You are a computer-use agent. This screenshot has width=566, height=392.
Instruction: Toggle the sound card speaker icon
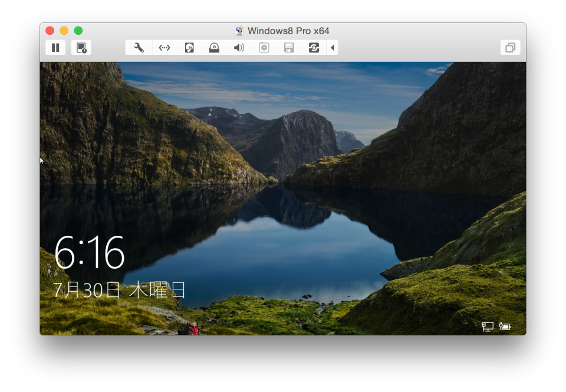pos(239,48)
